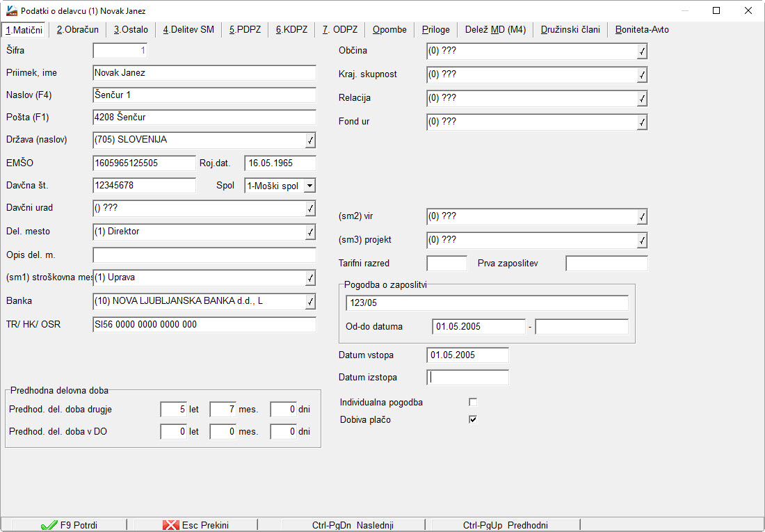Click the Predhod. del. doba drugje months field
The width and height of the screenshot is (765, 532).
(223, 410)
